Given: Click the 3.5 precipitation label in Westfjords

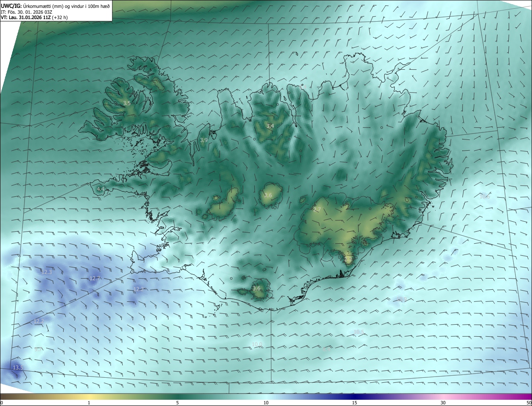Looking at the screenshot, I should click(x=127, y=103).
